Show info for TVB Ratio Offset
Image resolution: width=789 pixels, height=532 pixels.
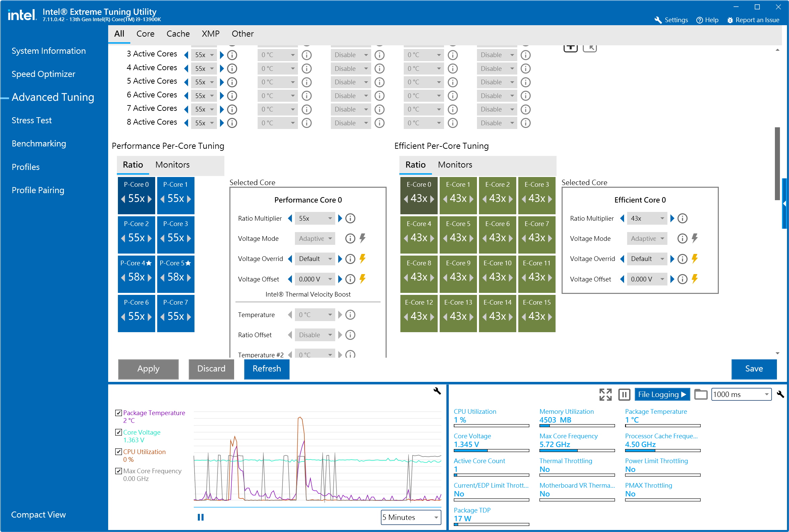pos(350,335)
